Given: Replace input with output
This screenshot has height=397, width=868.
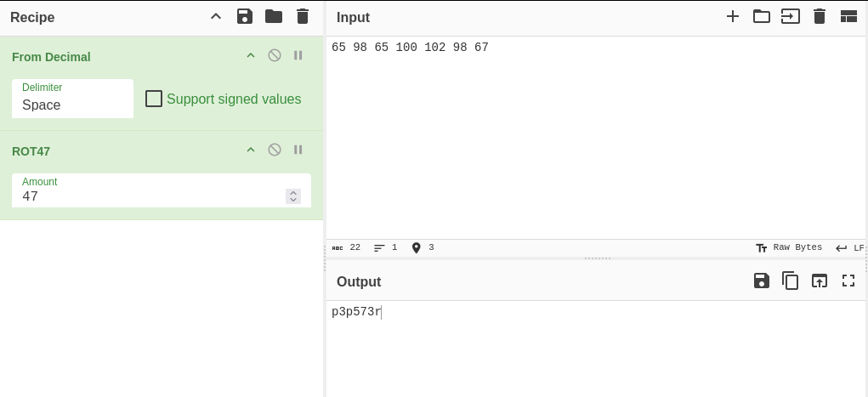Looking at the screenshot, I should point(820,281).
